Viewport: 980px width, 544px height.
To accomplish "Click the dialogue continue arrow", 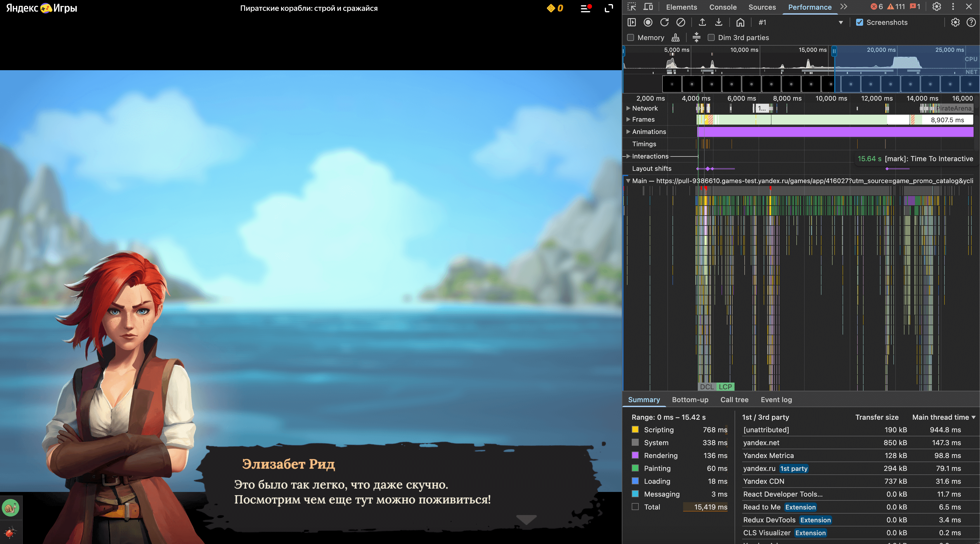I will coord(526,519).
